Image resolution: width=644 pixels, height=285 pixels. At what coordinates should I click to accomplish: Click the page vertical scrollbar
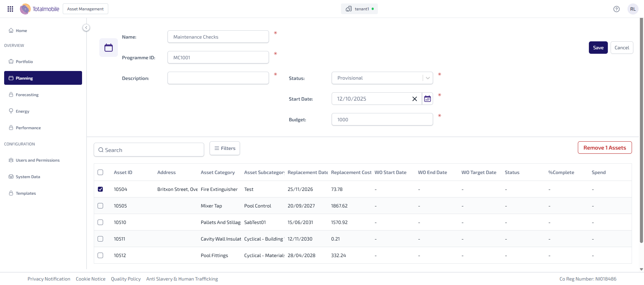641,138
